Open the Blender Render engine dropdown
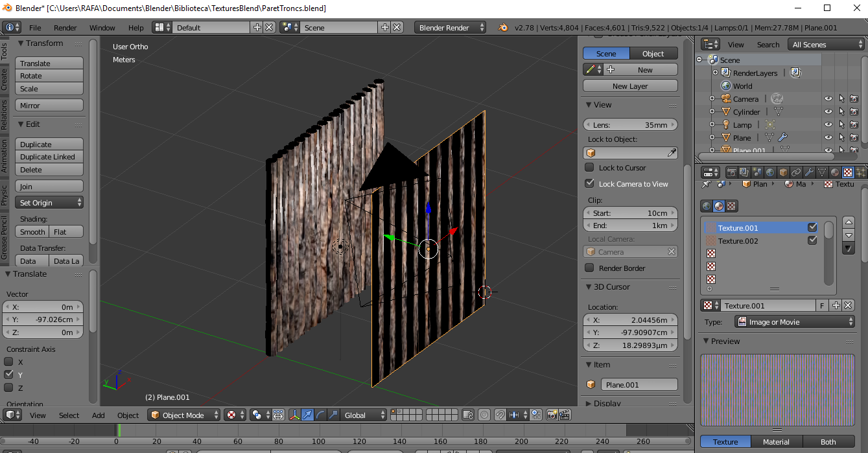This screenshot has width=868, height=453. pyautogui.click(x=451, y=28)
